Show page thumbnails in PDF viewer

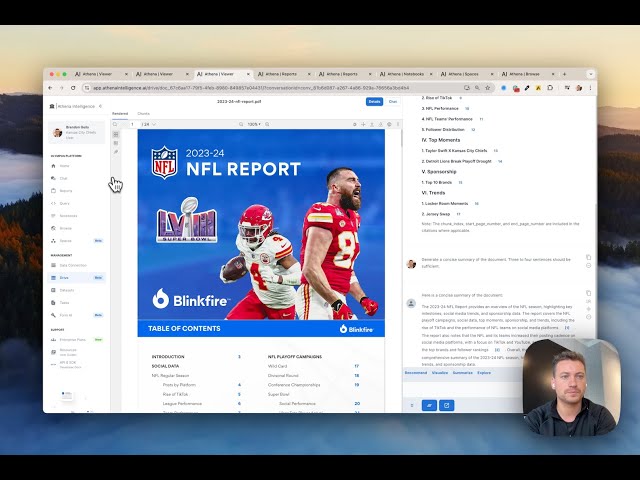click(116, 134)
